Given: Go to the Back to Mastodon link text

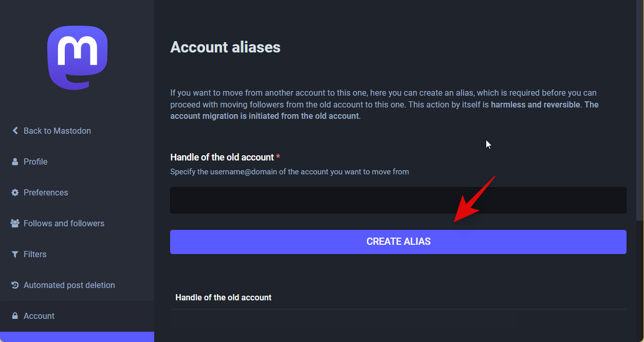Looking at the screenshot, I should (x=57, y=131).
